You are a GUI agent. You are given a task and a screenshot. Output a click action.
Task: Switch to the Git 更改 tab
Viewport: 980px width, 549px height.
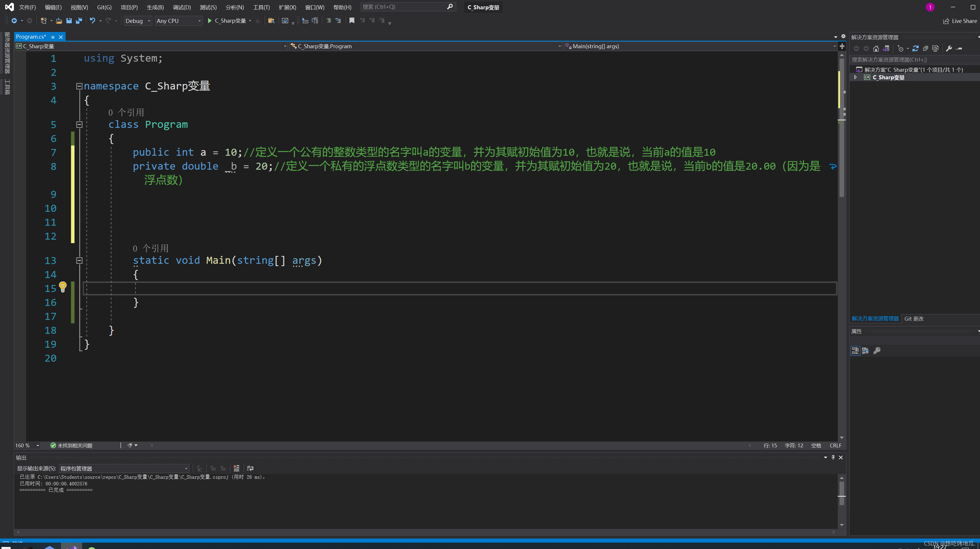914,319
